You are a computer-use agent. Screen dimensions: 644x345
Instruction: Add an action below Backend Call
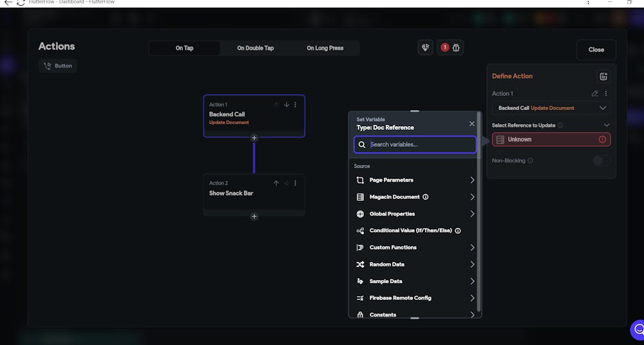[x=254, y=138]
